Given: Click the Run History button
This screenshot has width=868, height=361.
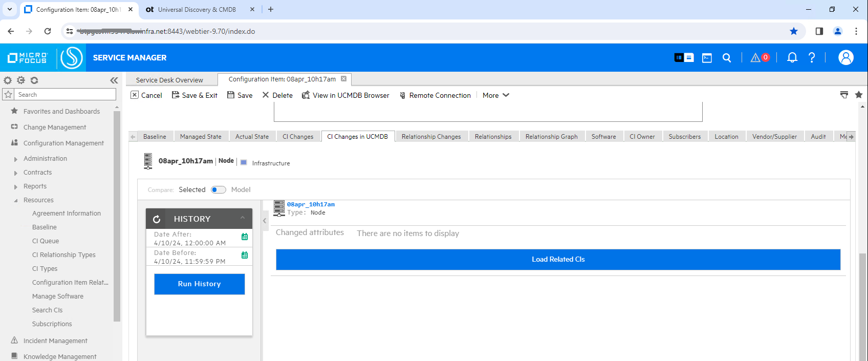Looking at the screenshot, I should pyautogui.click(x=199, y=284).
